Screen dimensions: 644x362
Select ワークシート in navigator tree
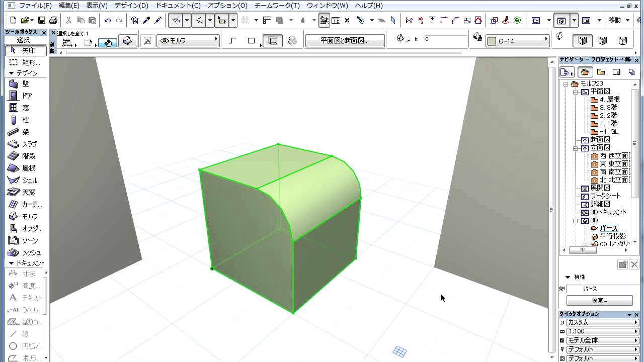605,196
